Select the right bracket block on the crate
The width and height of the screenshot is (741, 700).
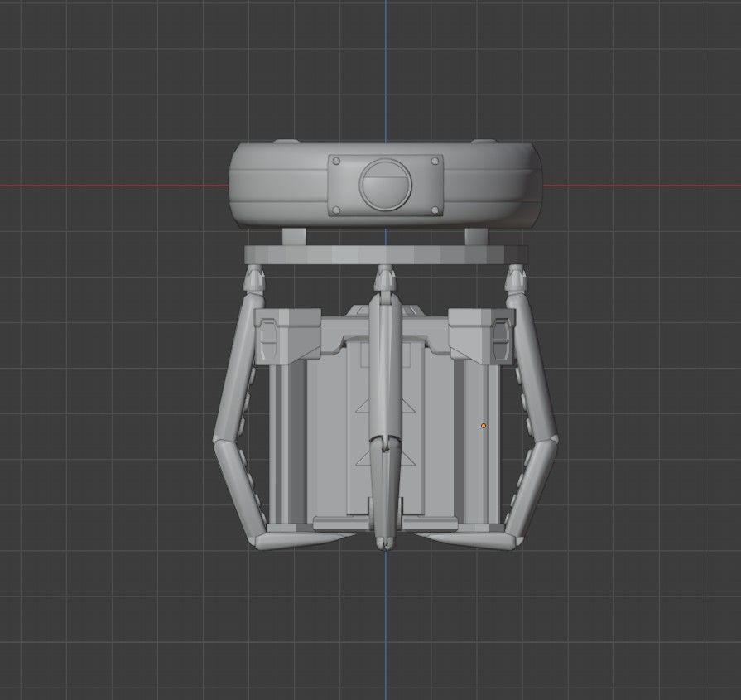pos(481,337)
